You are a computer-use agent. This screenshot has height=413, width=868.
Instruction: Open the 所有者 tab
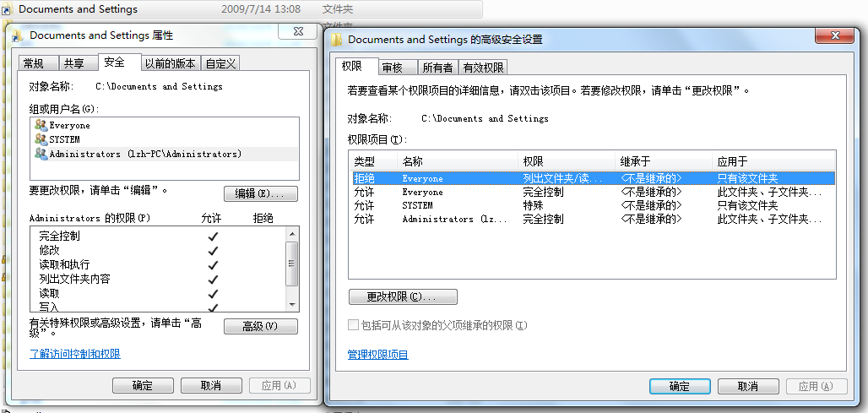pos(437,68)
